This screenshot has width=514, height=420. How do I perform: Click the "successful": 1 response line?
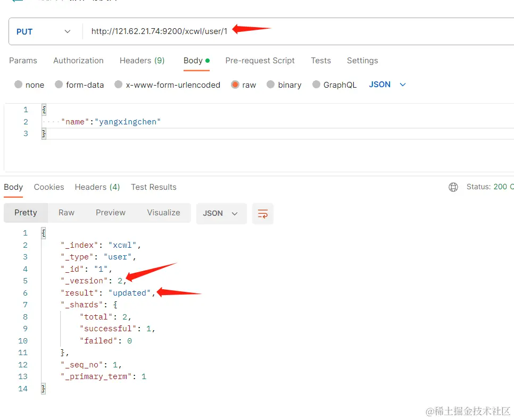[x=118, y=329]
